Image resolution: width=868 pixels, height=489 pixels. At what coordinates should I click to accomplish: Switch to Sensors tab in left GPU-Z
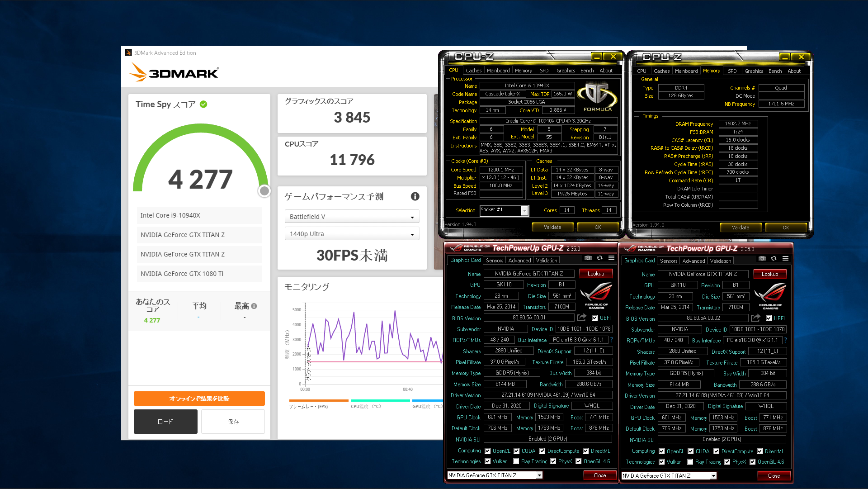(x=494, y=261)
